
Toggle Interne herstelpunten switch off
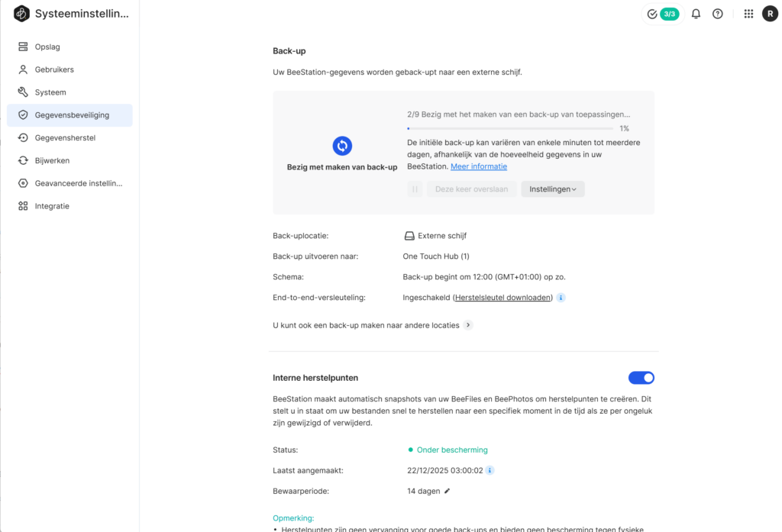641,378
